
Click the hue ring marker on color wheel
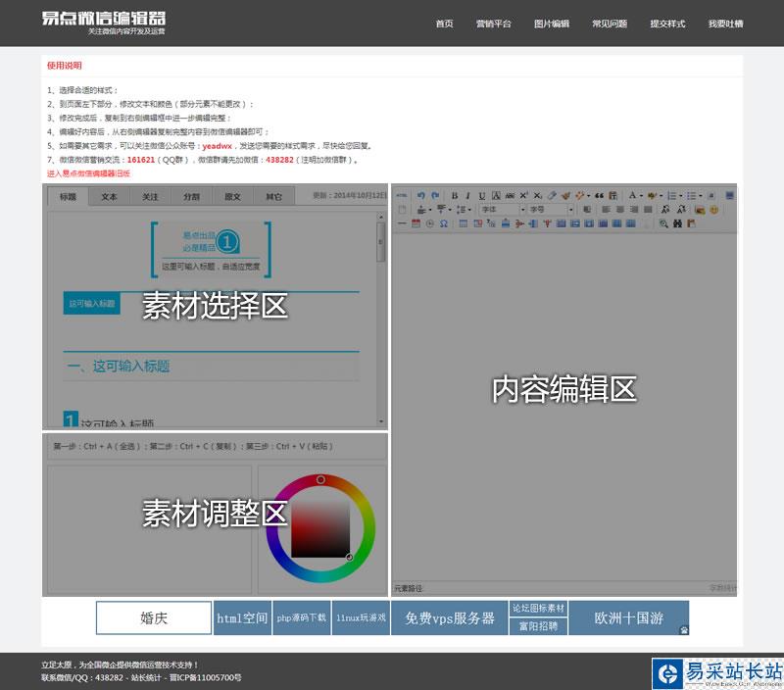point(320,479)
